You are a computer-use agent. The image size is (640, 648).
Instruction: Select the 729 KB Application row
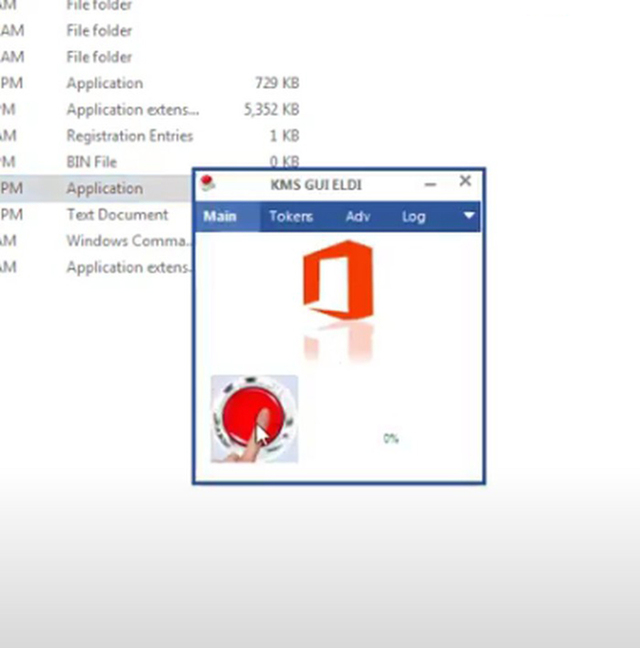point(150,83)
